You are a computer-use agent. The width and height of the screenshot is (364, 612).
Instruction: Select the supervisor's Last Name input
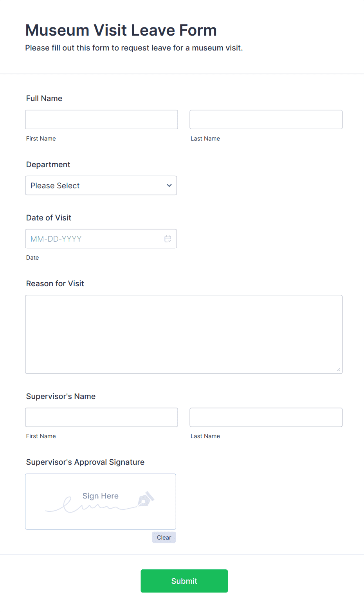(266, 417)
